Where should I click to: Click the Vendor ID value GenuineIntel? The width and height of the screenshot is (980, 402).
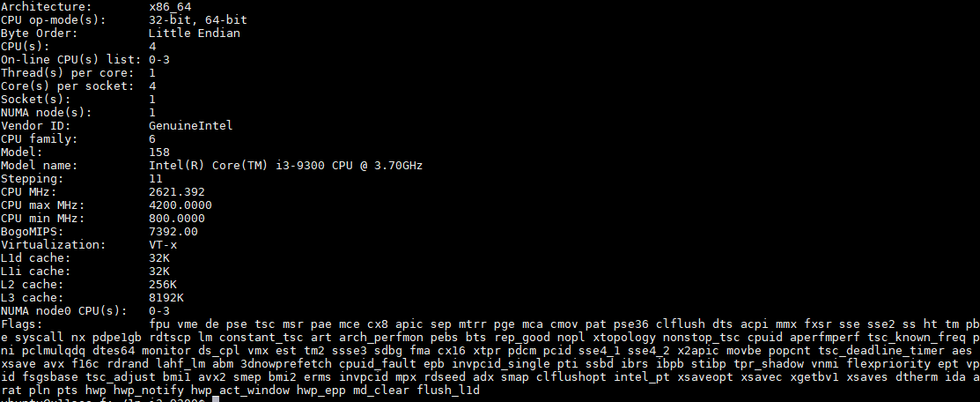click(190, 125)
